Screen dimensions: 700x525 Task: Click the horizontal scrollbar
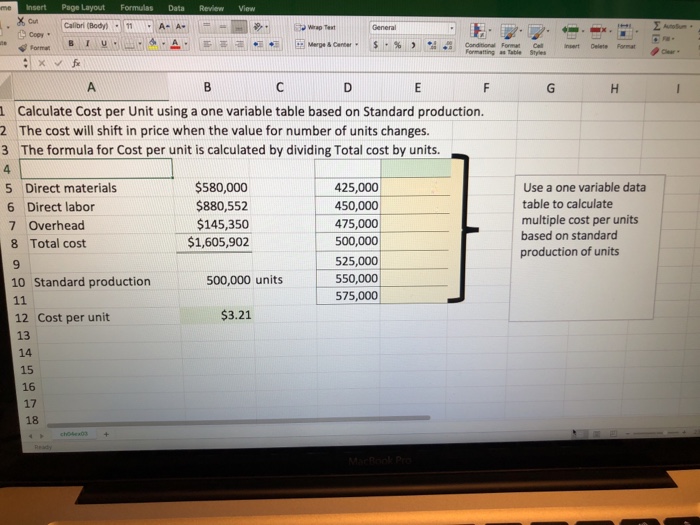click(239, 420)
